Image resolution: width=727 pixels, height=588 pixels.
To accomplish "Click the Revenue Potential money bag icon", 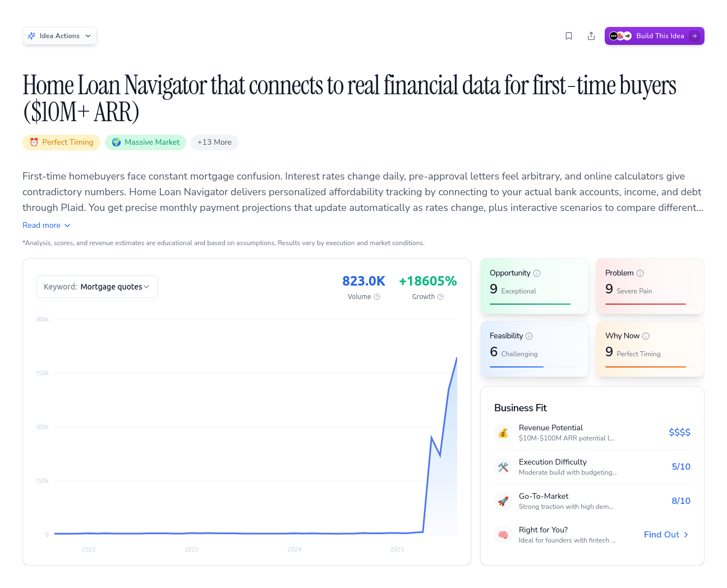I will click(503, 433).
